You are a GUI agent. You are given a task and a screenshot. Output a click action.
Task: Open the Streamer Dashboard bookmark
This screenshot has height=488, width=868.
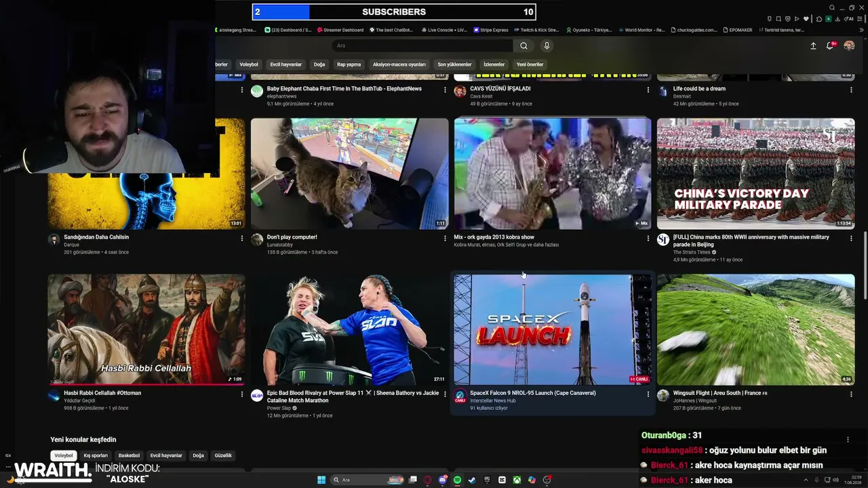pos(340,30)
